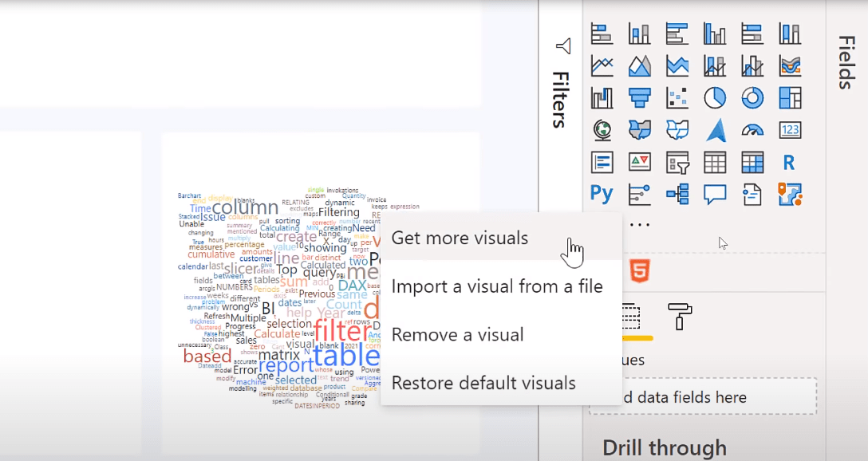Click the Add data fields here well
This screenshot has width=868, height=461.
click(703, 397)
